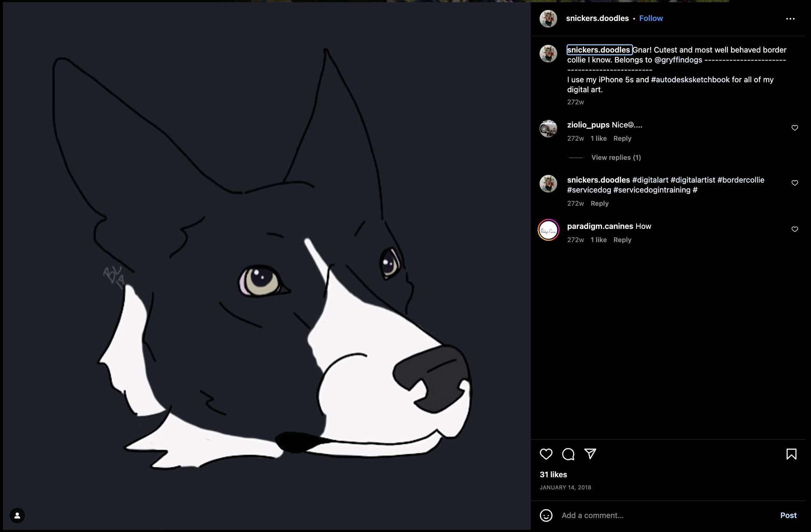This screenshot has height=532, width=811.
Task: Reply to the snickers.doodles hashtag comment
Action: [x=599, y=203]
